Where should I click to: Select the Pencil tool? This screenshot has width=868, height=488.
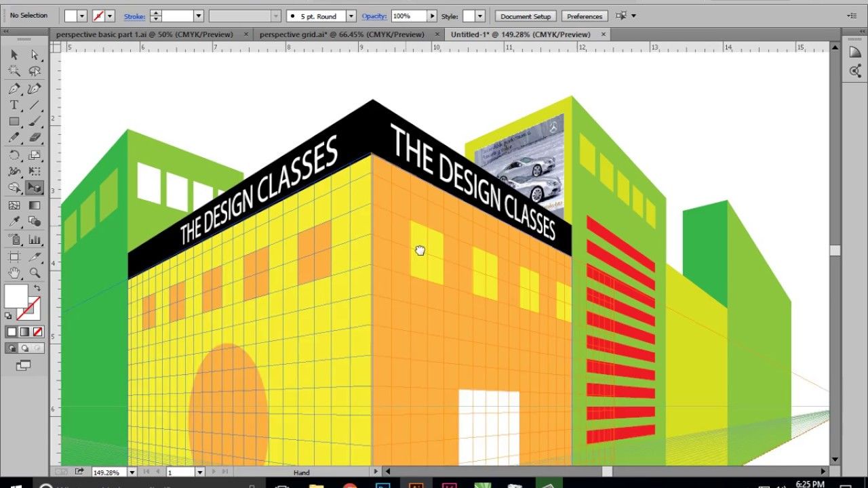[14, 138]
